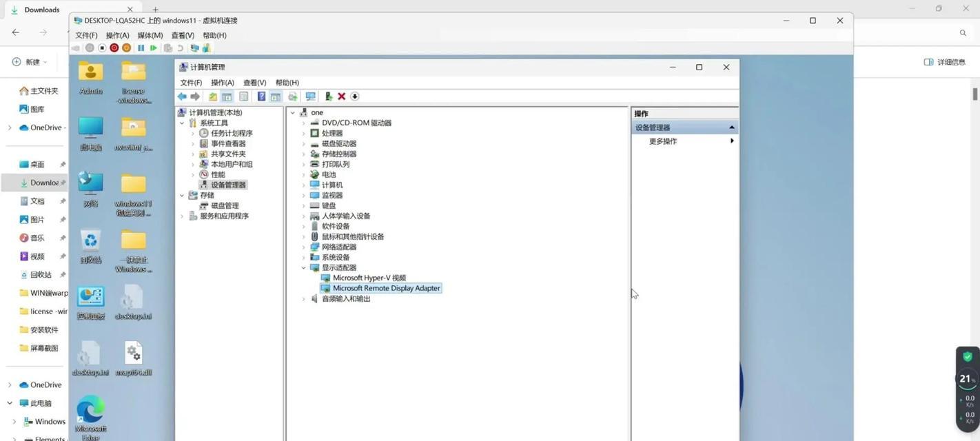Image resolution: width=980 pixels, height=441 pixels.
Task: Click the orange save-state button in VM toolbar
Action: point(126,48)
